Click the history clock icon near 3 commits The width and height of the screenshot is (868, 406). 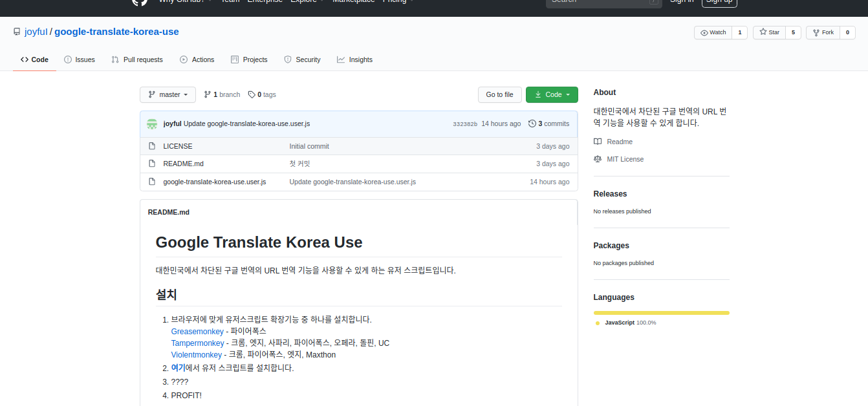[532, 123]
